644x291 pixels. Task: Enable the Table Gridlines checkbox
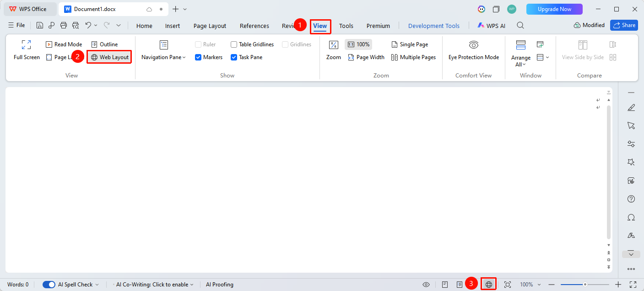(x=234, y=44)
